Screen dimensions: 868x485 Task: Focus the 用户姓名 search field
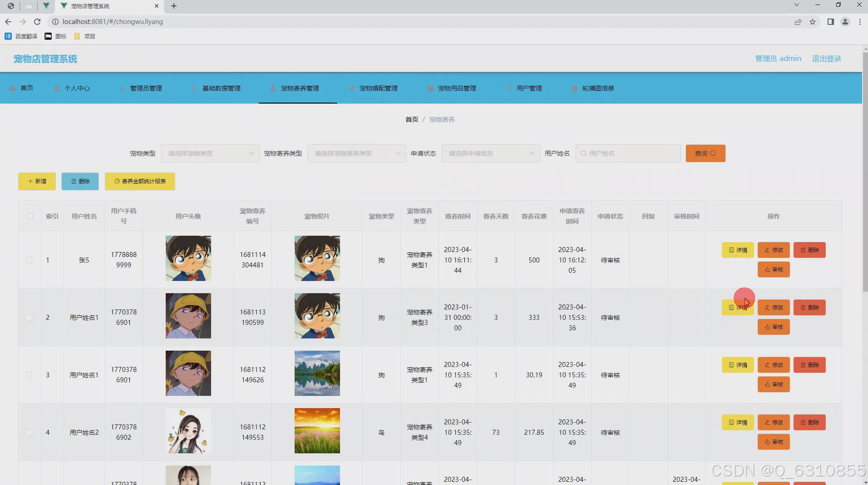pos(628,153)
